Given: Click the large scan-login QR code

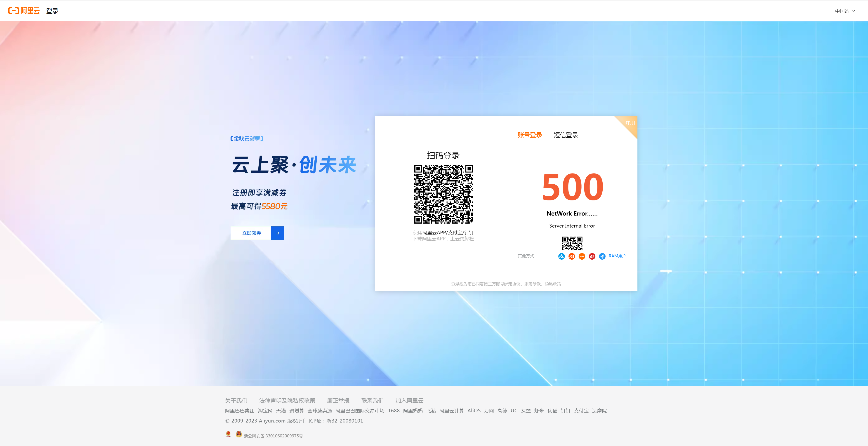Looking at the screenshot, I should point(443,194).
